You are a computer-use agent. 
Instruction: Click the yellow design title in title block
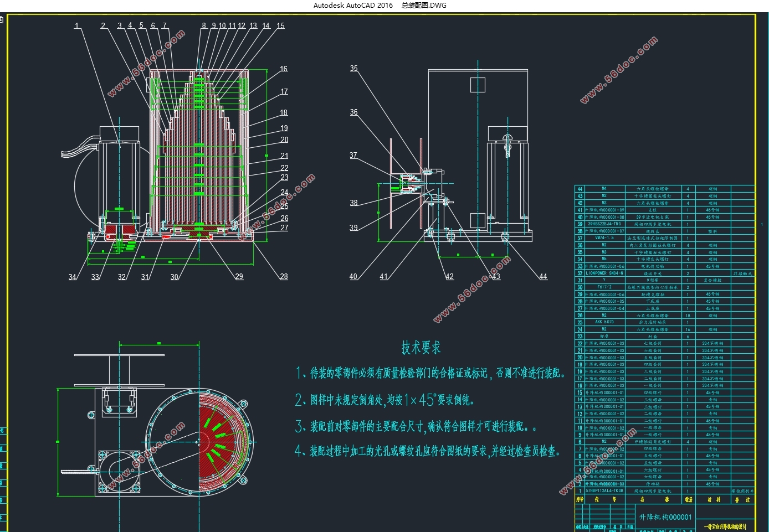[x=725, y=526]
